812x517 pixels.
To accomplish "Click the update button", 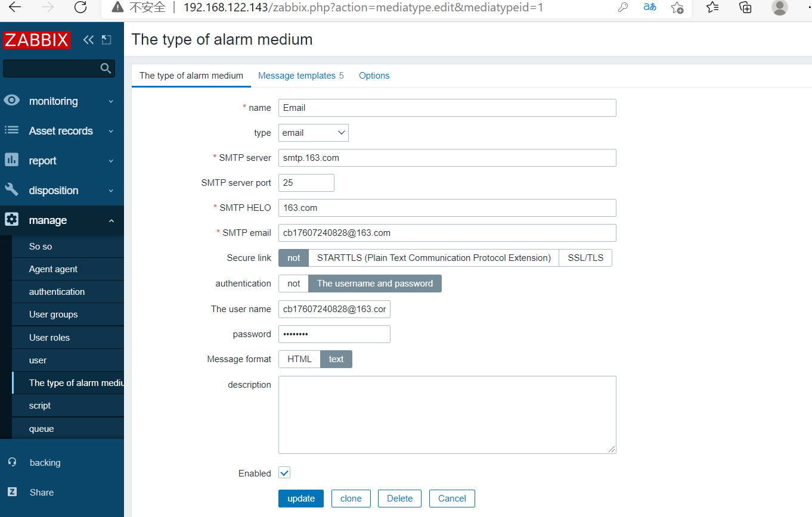I will tap(300, 499).
